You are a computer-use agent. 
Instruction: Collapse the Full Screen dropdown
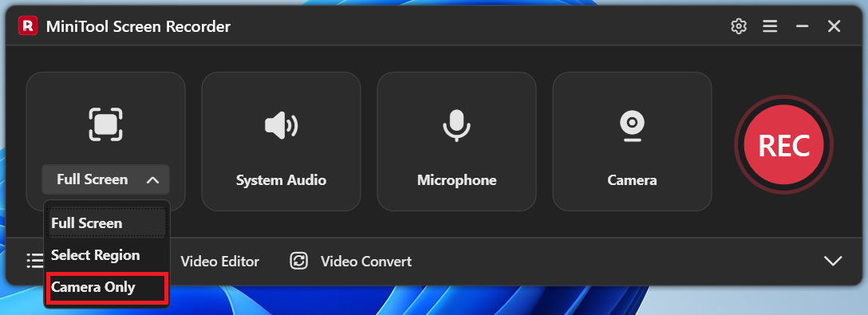(x=106, y=179)
